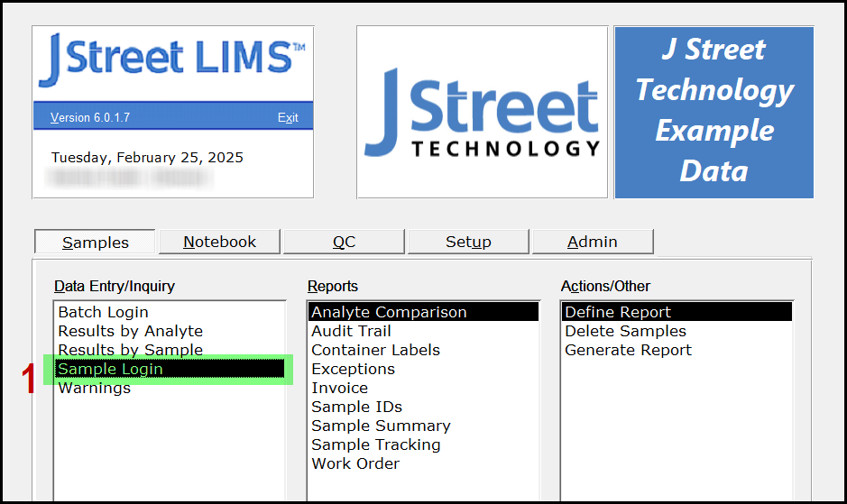The height and width of the screenshot is (504, 847).
Task: Switch to the QC tab
Action: pos(344,242)
